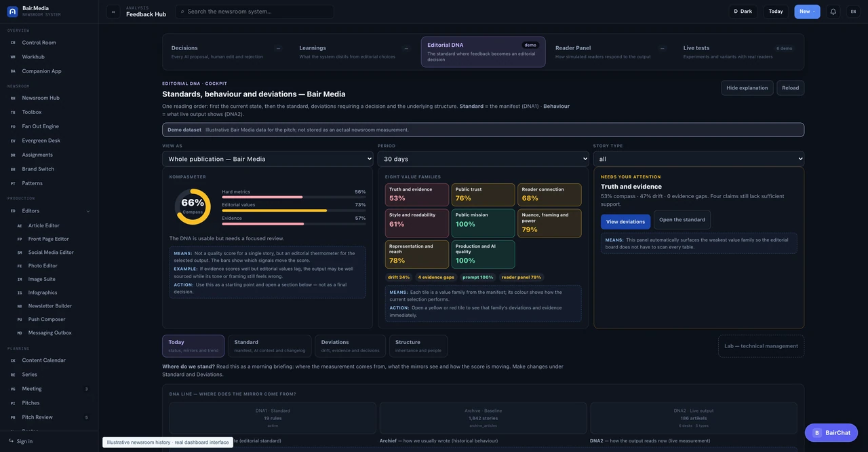Open Fan Out Engine
Viewport: 868px width, 452px height.
pyautogui.click(x=49, y=126)
